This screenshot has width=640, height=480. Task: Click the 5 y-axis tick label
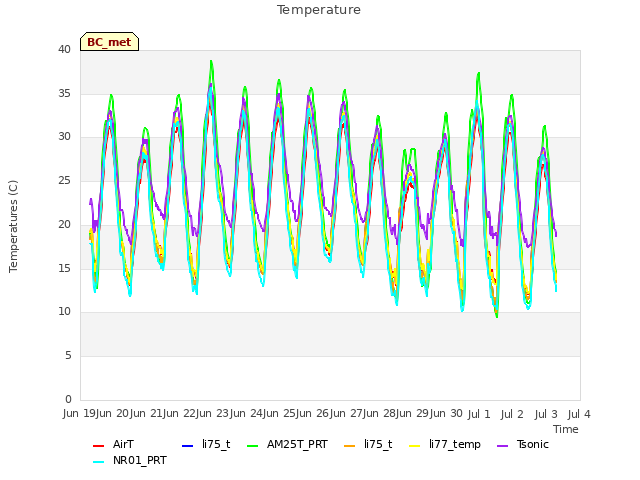(68, 356)
